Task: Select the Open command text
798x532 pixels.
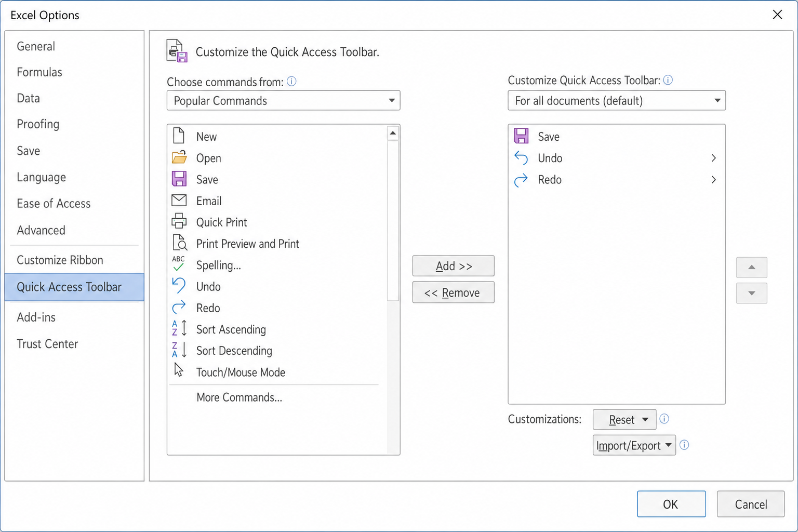Action: click(208, 158)
